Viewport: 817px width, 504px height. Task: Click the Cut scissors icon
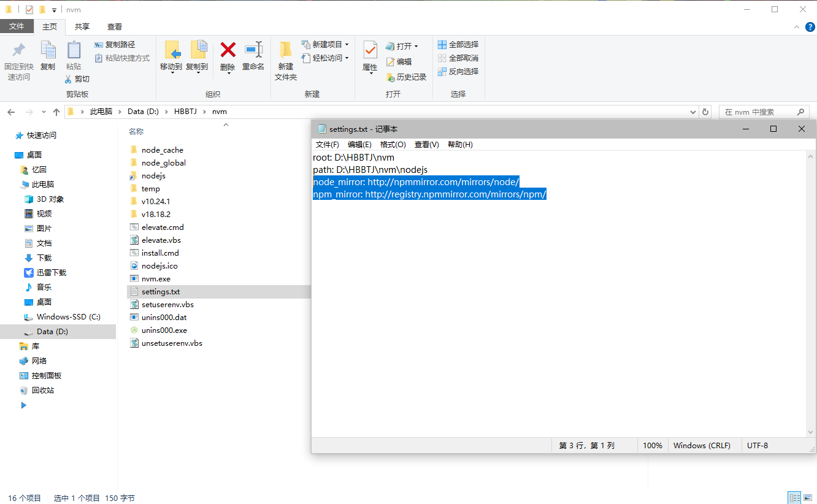tap(69, 79)
